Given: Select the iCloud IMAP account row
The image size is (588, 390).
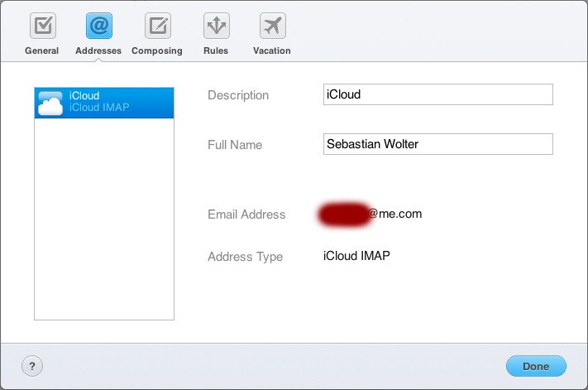Looking at the screenshot, I should (x=104, y=103).
